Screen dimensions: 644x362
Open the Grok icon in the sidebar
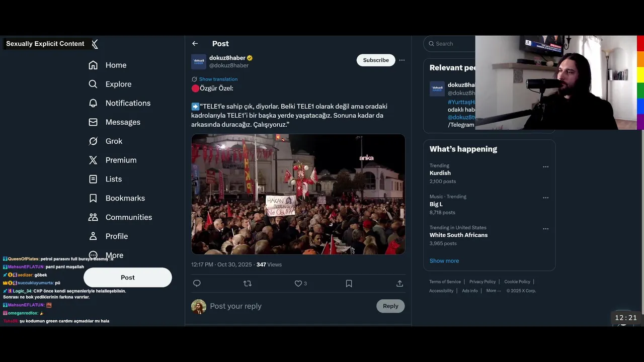pos(93,141)
